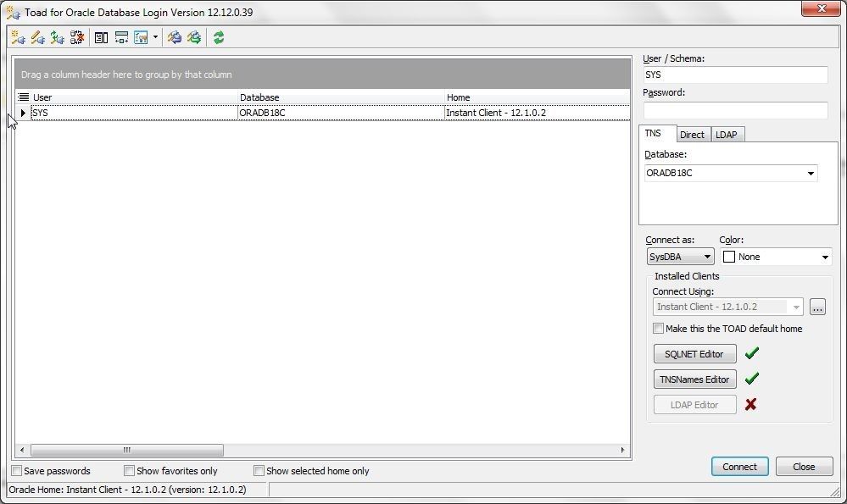The image size is (847, 504).
Task: Click the ellipsis browse button beside Connect Using
Action: click(817, 307)
